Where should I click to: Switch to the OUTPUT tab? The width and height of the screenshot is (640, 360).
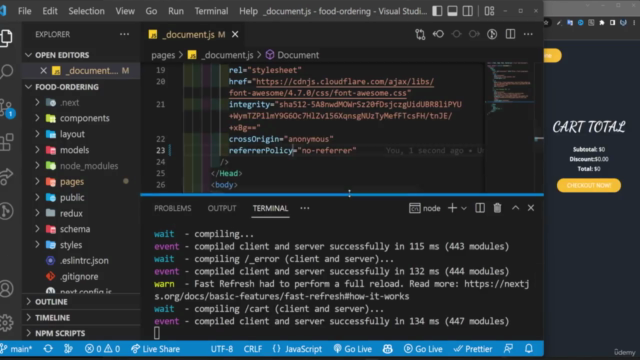pyautogui.click(x=222, y=208)
